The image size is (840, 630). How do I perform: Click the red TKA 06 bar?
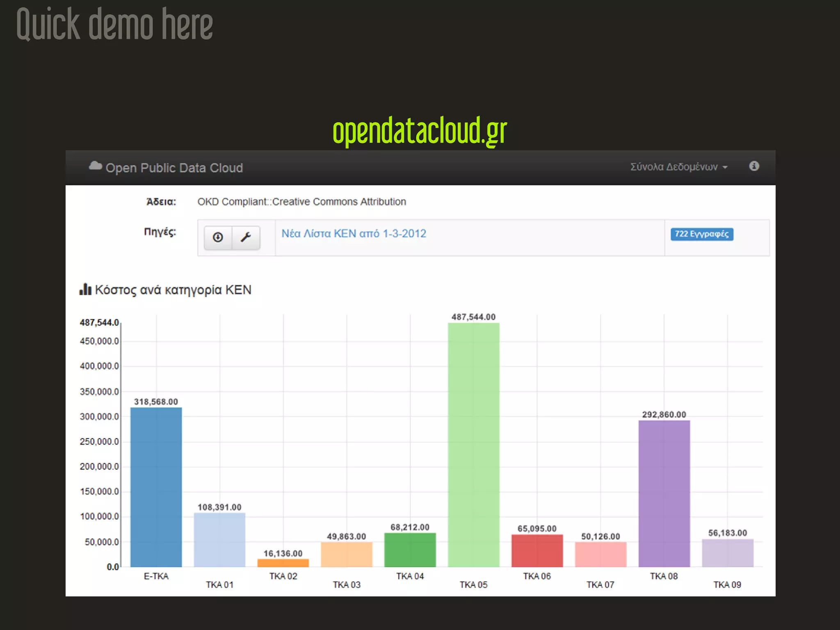[537, 551]
